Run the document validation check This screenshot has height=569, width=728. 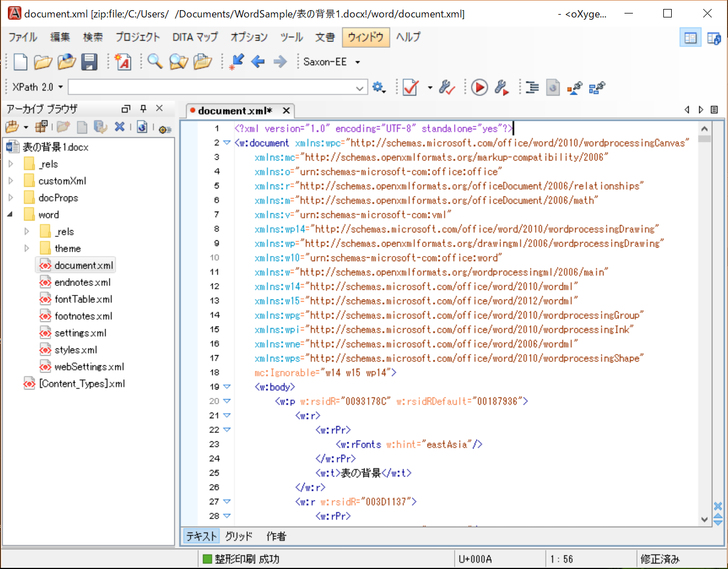click(x=410, y=87)
